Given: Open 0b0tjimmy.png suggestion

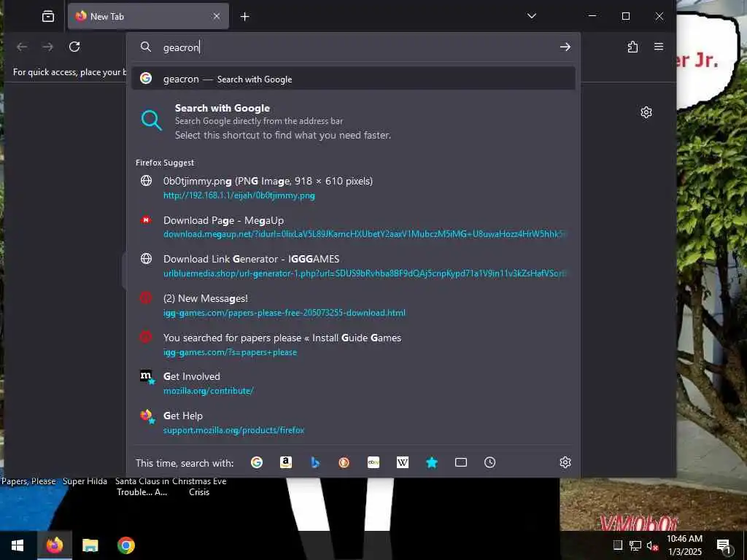Looking at the screenshot, I should pyautogui.click(x=353, y=187).
